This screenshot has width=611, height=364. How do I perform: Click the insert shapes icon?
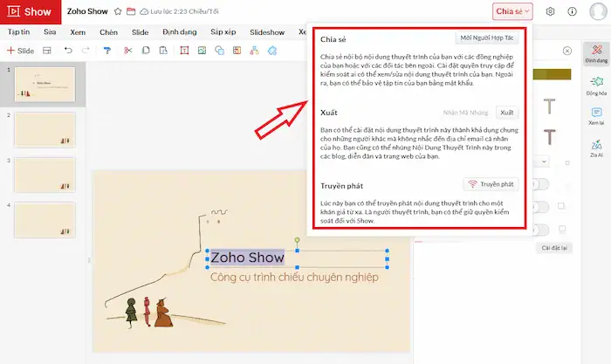(221, 51)
